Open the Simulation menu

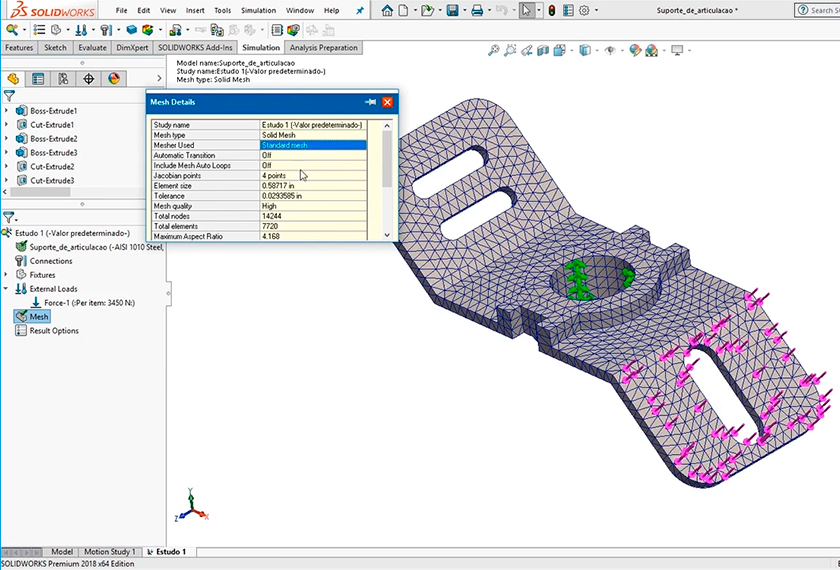258,10
